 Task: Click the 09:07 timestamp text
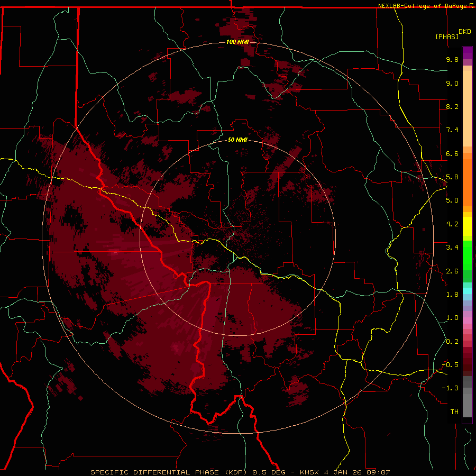[378, 472]
